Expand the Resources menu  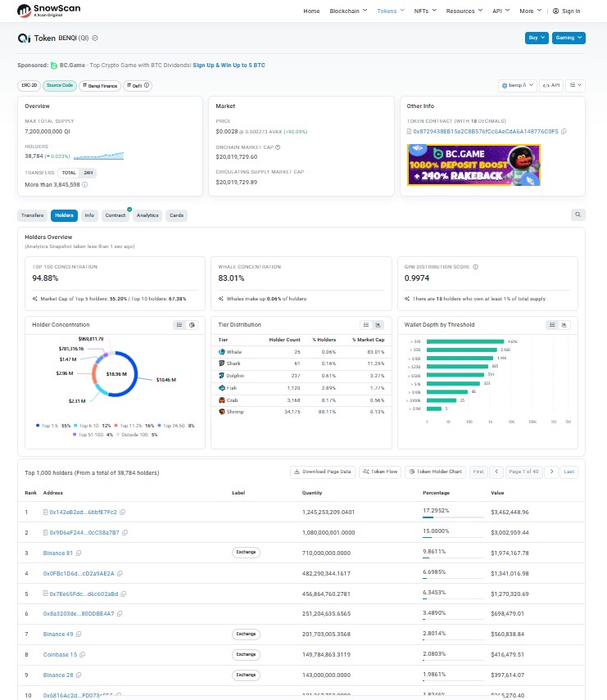464,11
